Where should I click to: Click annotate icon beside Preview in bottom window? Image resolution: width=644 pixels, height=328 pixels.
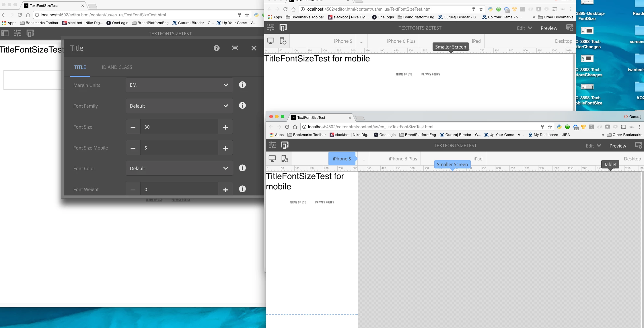pyautogui.click(x=638, y=145)
